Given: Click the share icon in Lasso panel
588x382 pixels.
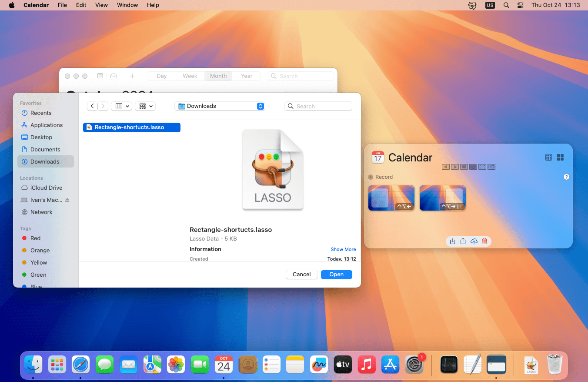Looking at the screenshot, I should click(463, 241).
